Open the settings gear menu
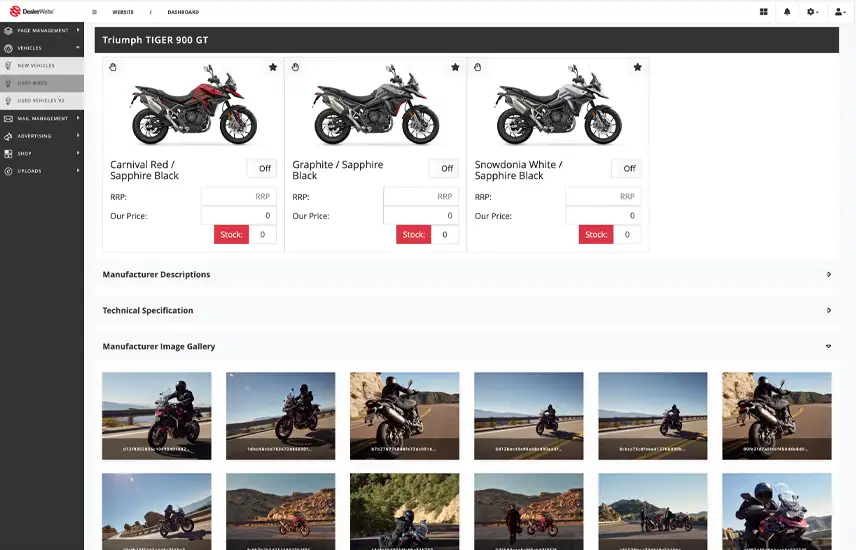This screenshot has height=550, width=856. point(812,11)
